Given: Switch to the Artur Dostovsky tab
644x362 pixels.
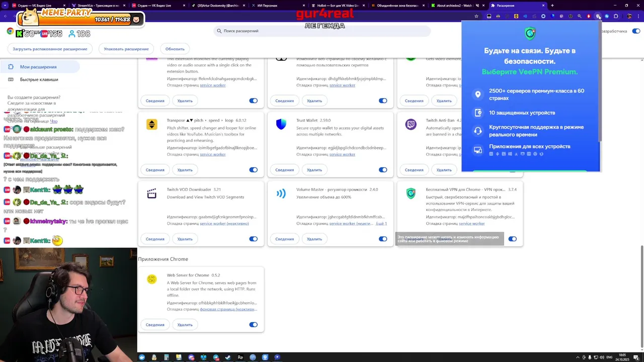Looking at the screenshot, I should [217, 6].
